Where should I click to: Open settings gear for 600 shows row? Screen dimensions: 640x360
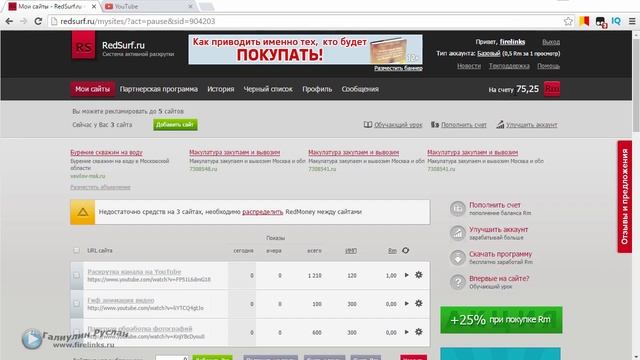[x=418, y=332]
